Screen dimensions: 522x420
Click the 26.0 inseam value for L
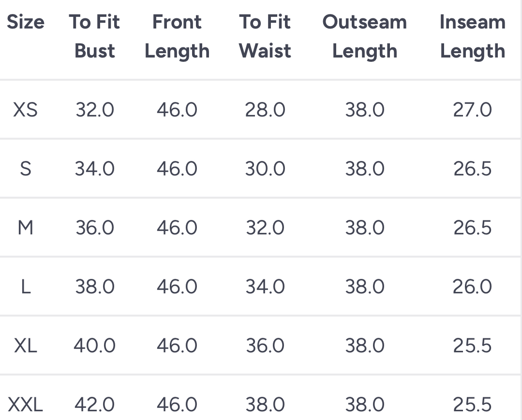point(472,287)
